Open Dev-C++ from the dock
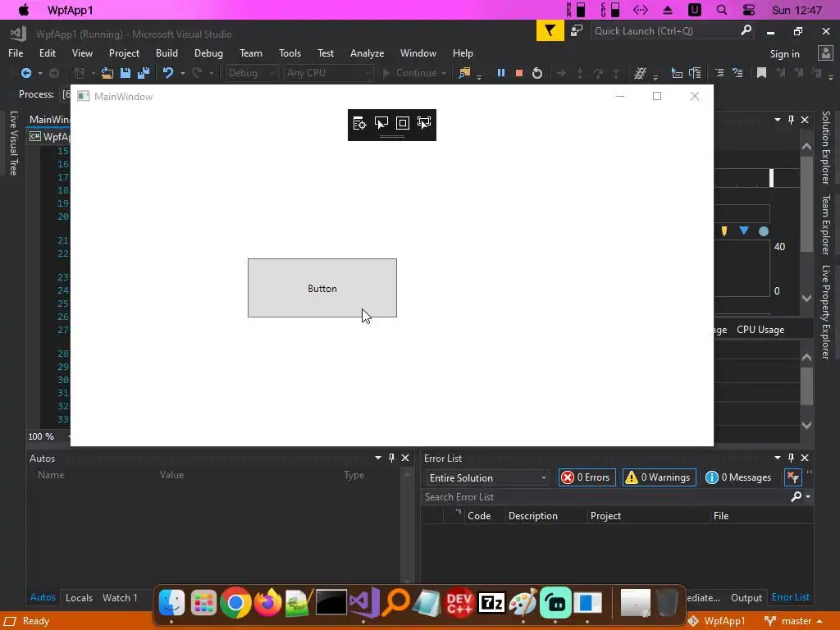 (459, 603)
